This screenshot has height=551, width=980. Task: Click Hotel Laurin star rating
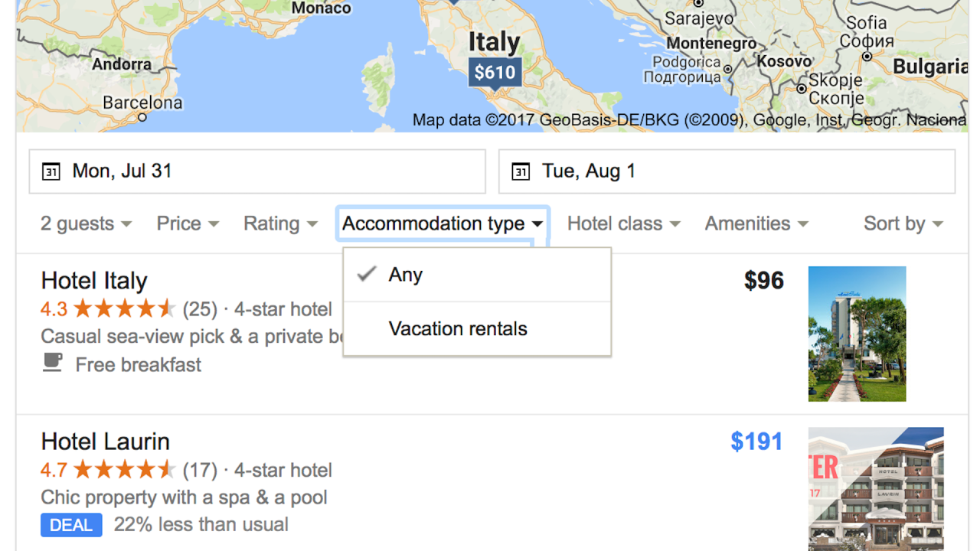[x=124, y=470]
